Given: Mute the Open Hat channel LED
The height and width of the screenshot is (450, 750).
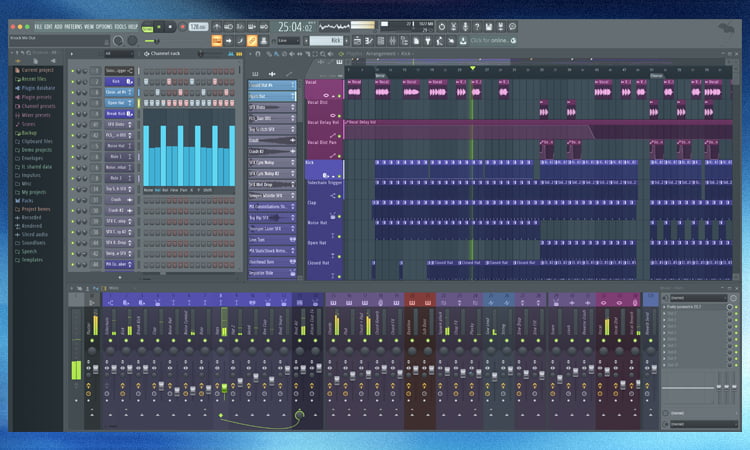Looking at the screenshot, I should tap(74, 102).
